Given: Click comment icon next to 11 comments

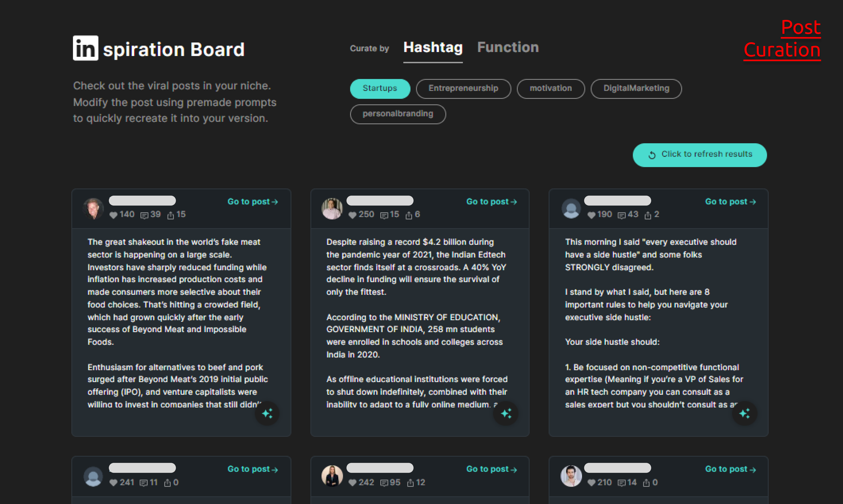Looking at the screenshot, I should pyautogui.click(x=144, y=483).
